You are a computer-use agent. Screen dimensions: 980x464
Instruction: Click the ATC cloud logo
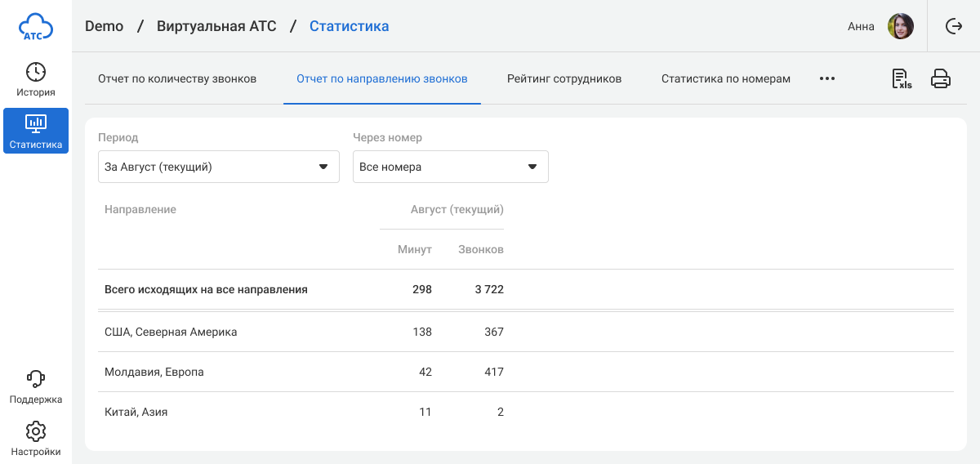(36, 26)
